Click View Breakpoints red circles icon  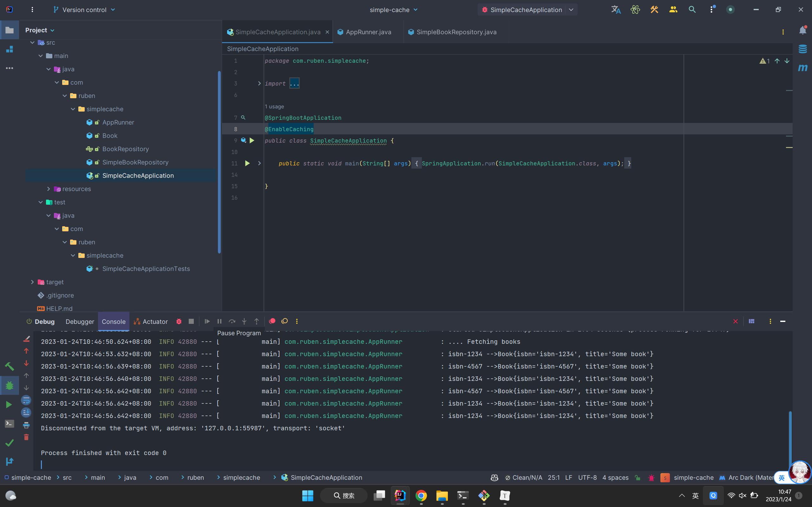click(x=272, y=321)
